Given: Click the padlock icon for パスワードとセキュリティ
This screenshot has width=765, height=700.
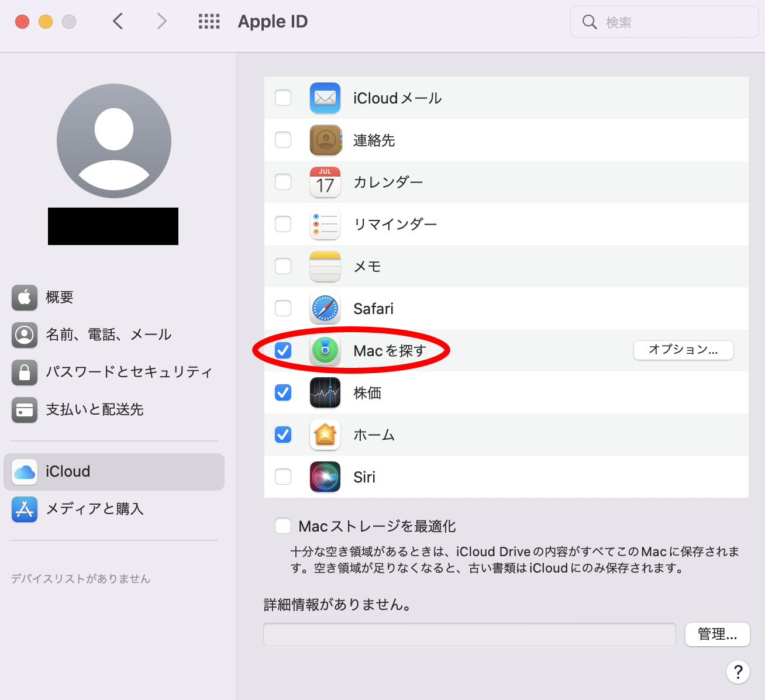Looking at the screenshot, I should point(25,373).
